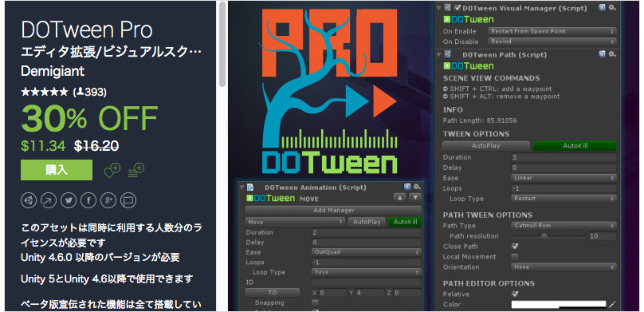Open the Demigiant publisher link
Viewport: 644px width, 312px height.
tap(53, 71)
